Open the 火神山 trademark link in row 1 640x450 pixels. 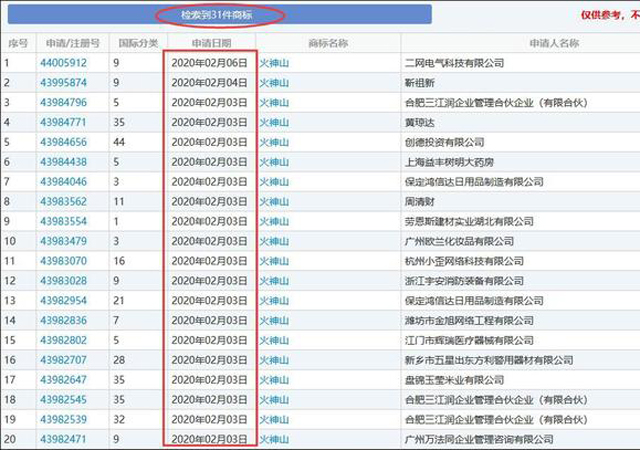coord(274,63)
